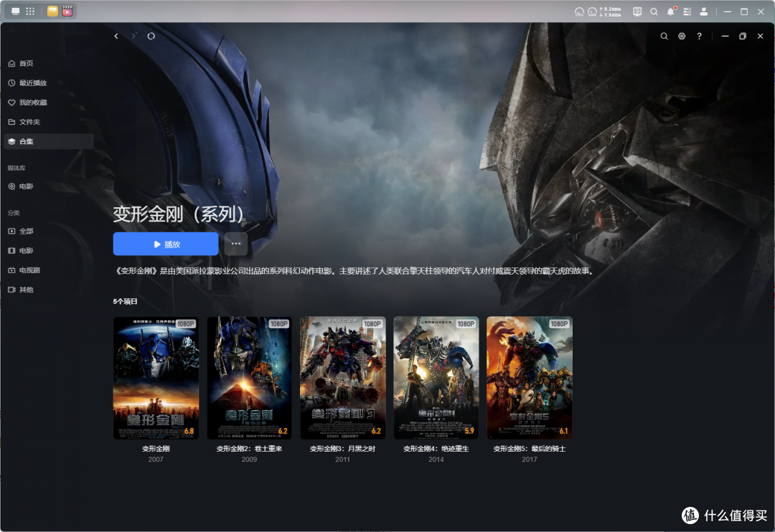The image size is (775, 532).
Task: Click the back navigation arrow
Action: pos(116,36)
